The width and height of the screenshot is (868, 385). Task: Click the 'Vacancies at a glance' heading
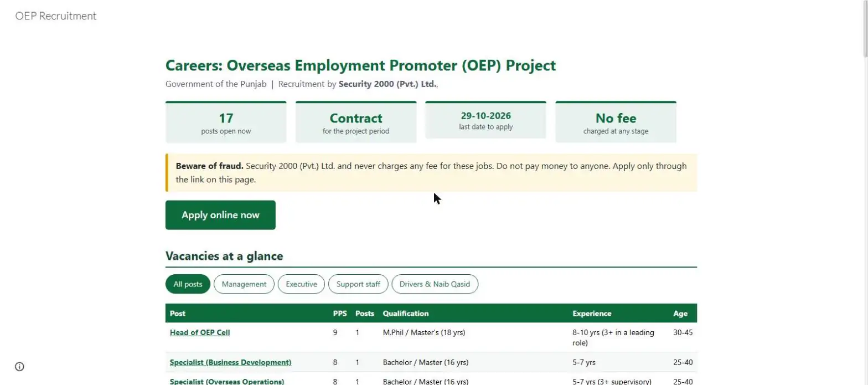click(x=224, y=256)
